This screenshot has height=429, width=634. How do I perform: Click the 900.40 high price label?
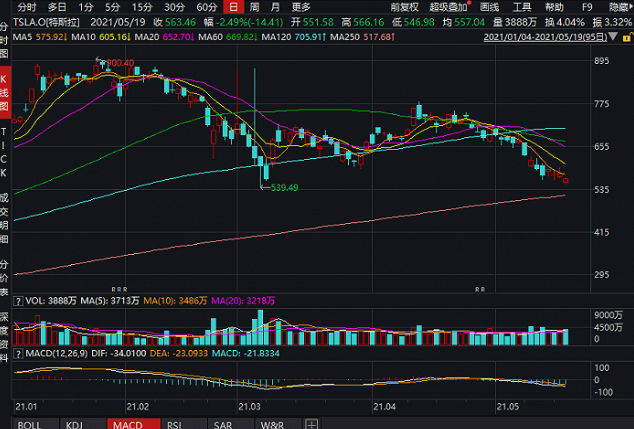click(120, 63)
